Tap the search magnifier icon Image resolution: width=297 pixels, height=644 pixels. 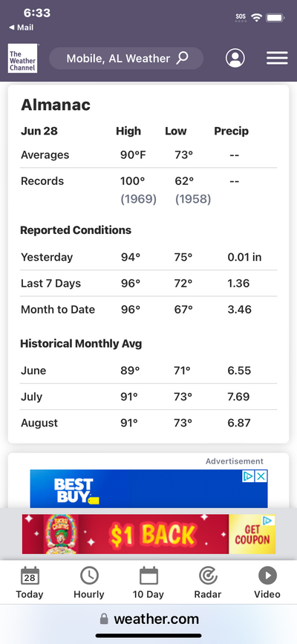pos(182,58)
